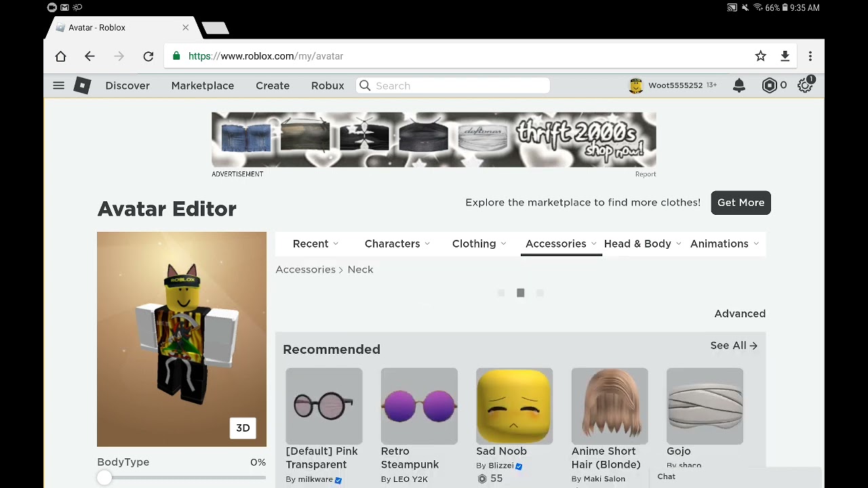Open the Robux balance icon

769,85
